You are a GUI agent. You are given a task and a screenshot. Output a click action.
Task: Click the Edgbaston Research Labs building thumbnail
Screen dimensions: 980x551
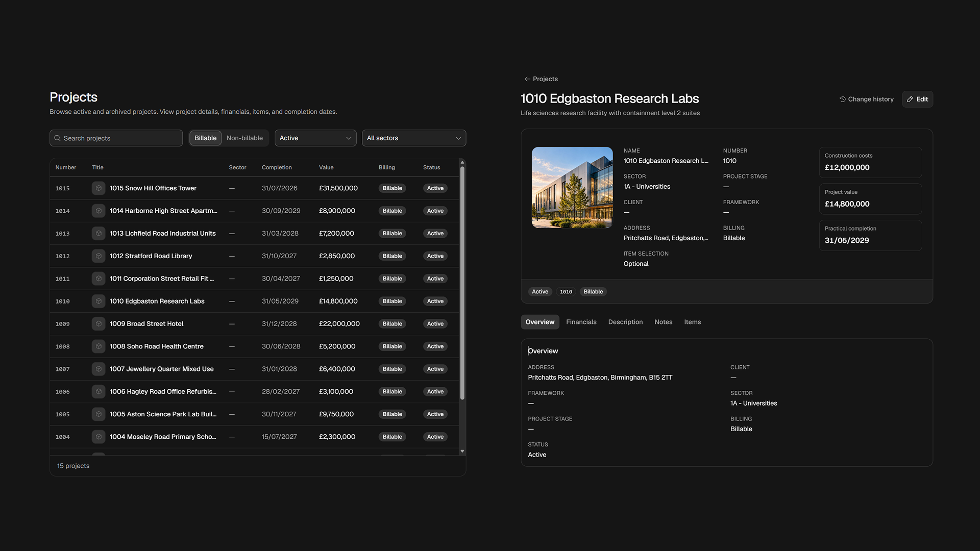(572, 187)
